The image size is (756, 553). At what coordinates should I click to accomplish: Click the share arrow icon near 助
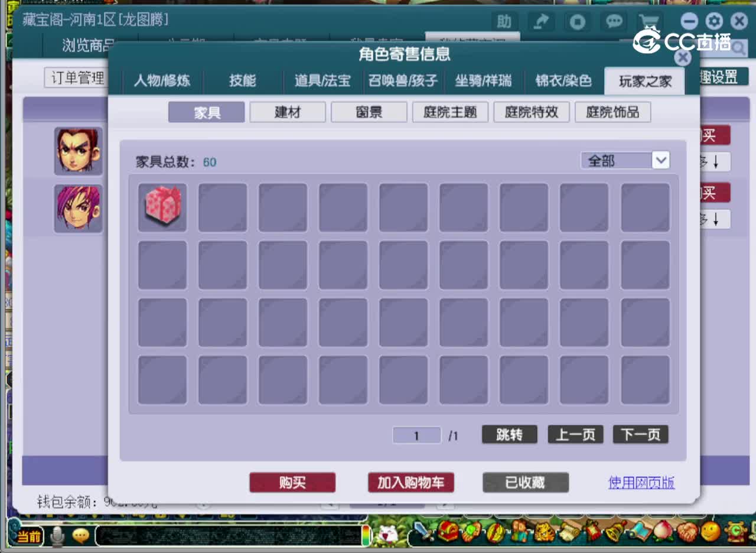[542, 21]
